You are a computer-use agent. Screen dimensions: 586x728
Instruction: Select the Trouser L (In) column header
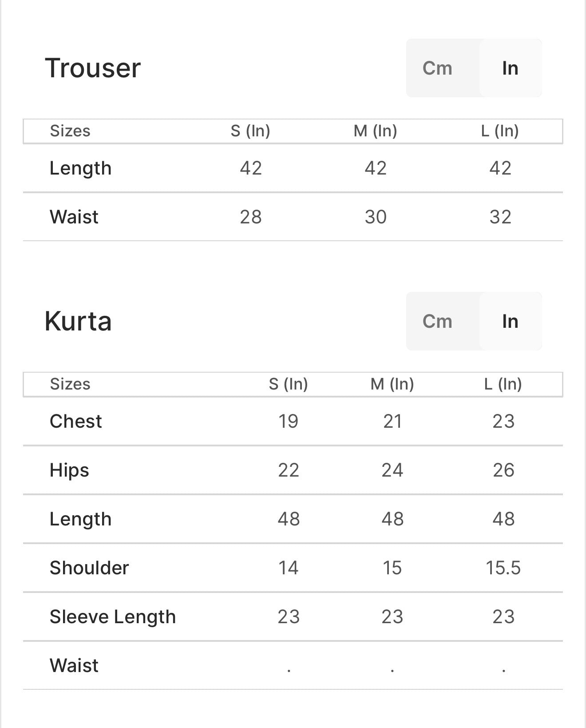(500, 131)
